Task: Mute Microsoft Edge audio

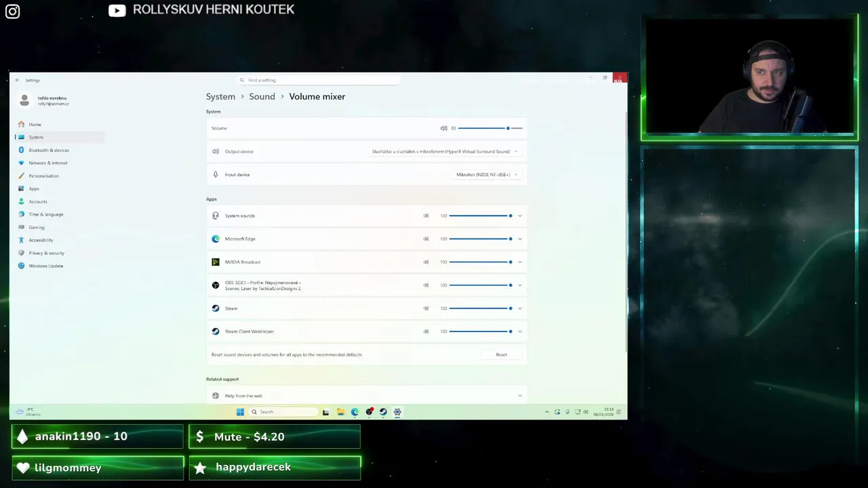Action: [x=426, y=239]
